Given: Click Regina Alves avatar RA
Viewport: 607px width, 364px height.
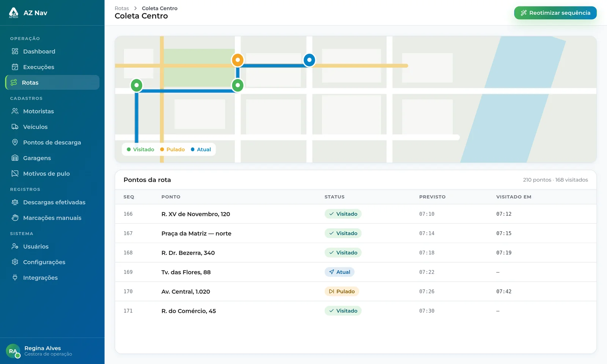Looking at the screenshot, I should [13, 351].
